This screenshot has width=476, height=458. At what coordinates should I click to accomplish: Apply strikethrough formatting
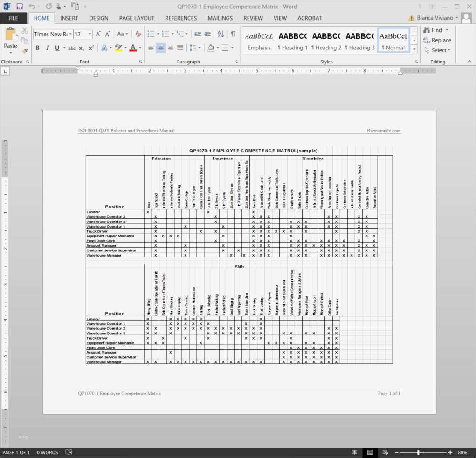click(72, 48)
